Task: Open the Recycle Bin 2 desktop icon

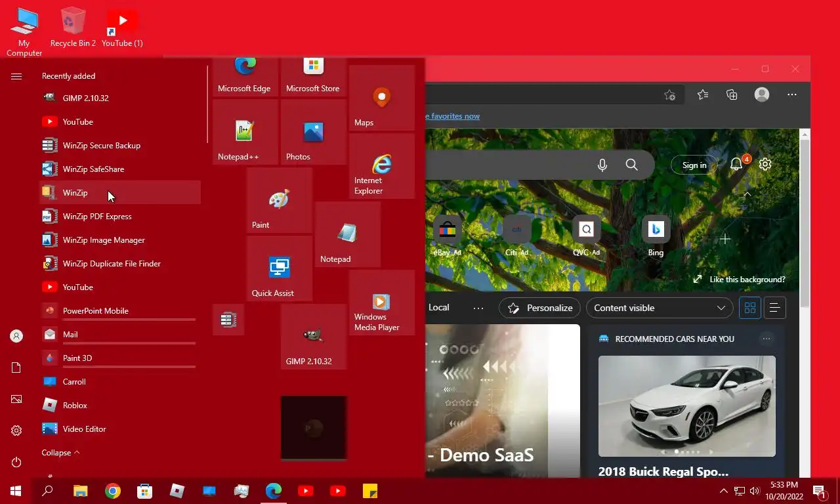Action: tap(73, 28)
